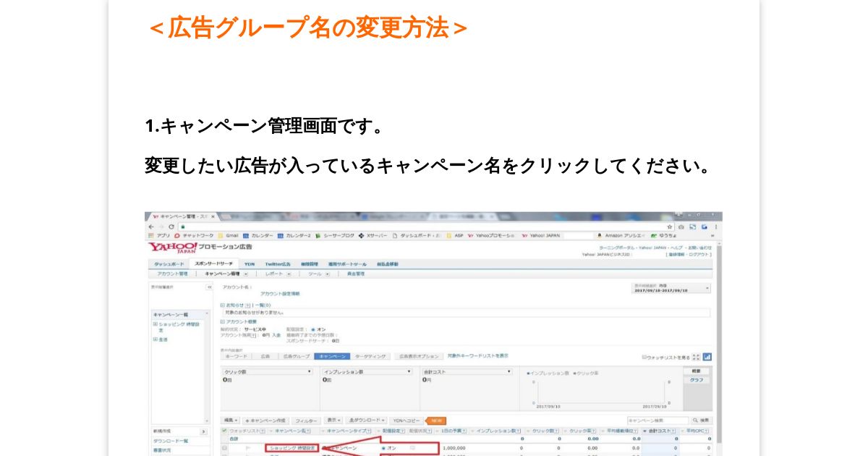Click the browser back arrow
The width and height of the screenshot is (868, 456).
(151, 227)
